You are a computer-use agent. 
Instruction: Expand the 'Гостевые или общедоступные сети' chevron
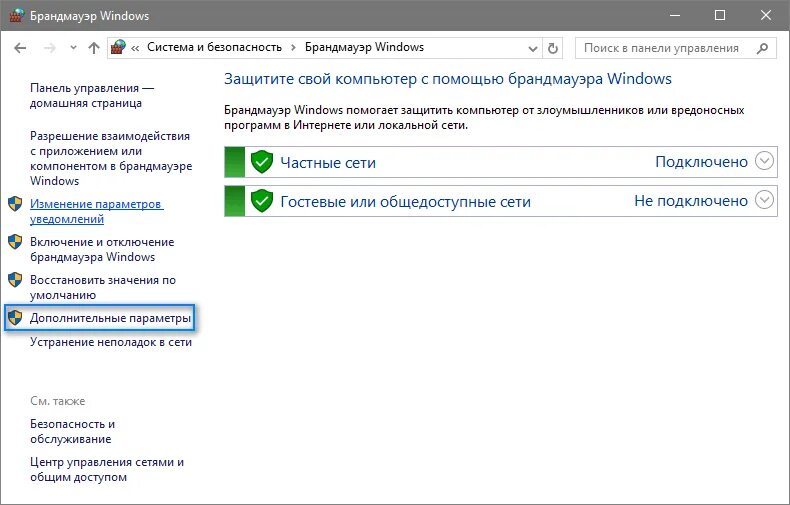[x=764, y=200]
